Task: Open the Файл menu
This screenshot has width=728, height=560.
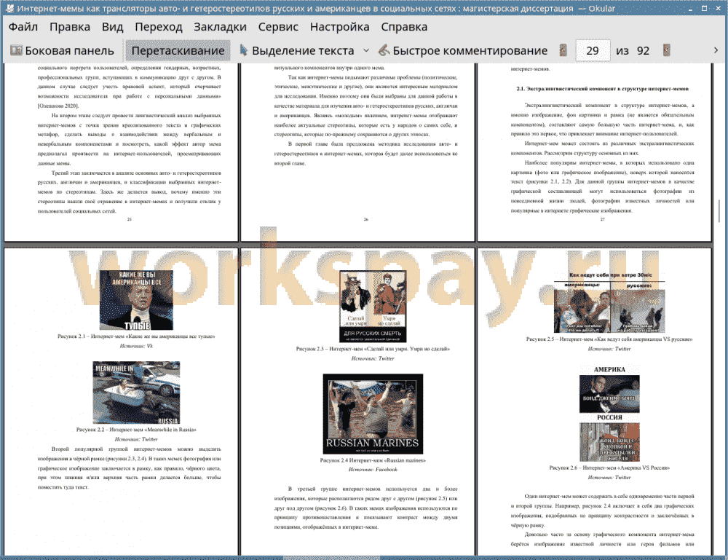Action: [x=23, y=27]
